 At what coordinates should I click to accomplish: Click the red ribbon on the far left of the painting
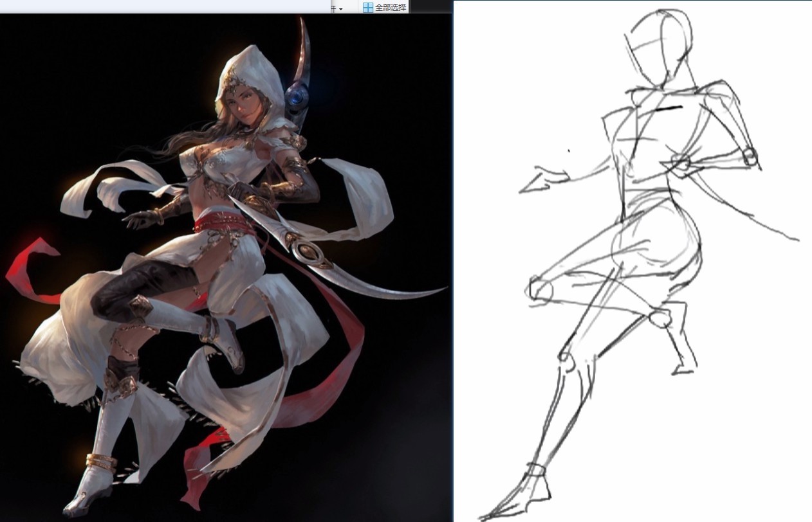pyautogui.click(x=32, y=270)
